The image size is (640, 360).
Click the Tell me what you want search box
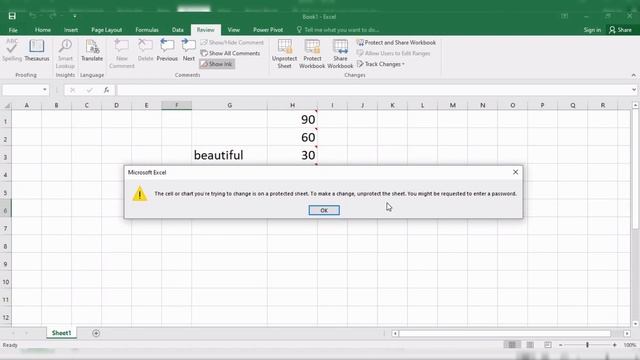[x=338, y=30]
